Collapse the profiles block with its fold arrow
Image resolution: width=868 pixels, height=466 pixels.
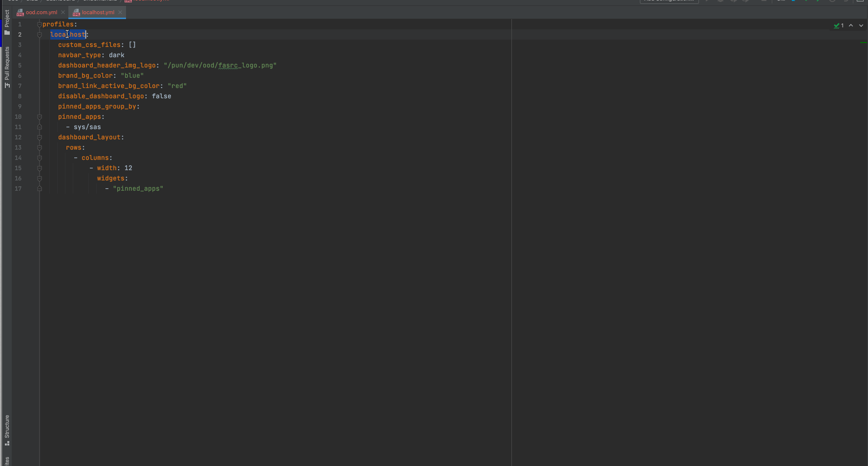39,23
